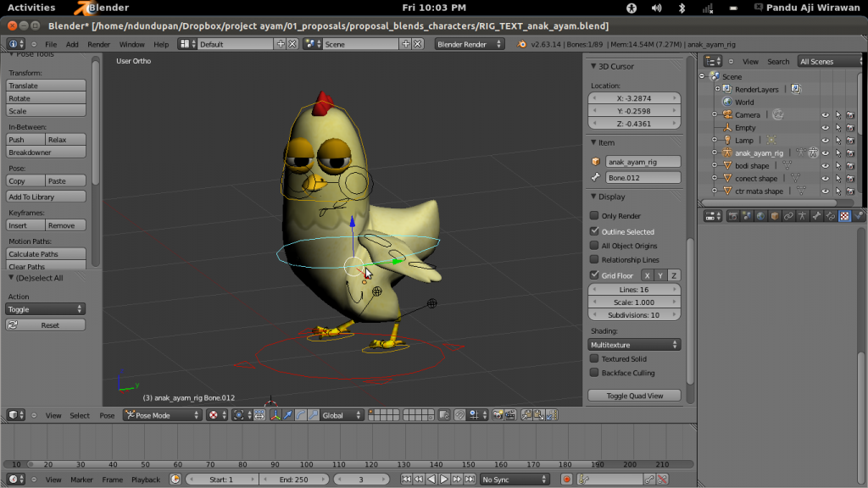Enable the Backface Culling checkbox

[x=594, y=373]
